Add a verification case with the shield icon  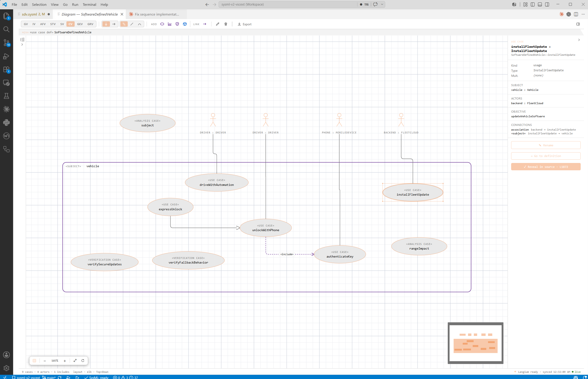(177, 24)
